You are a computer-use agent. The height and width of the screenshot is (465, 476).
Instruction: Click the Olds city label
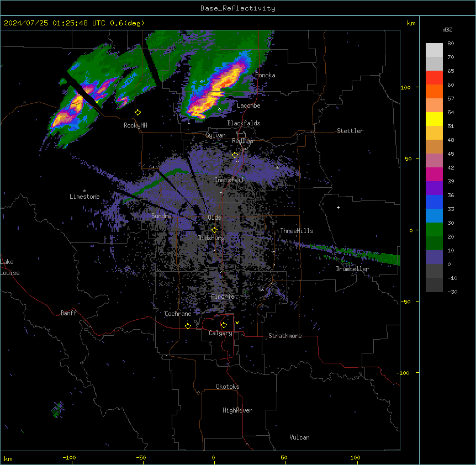pyautogui.click(x=214, y=218)
